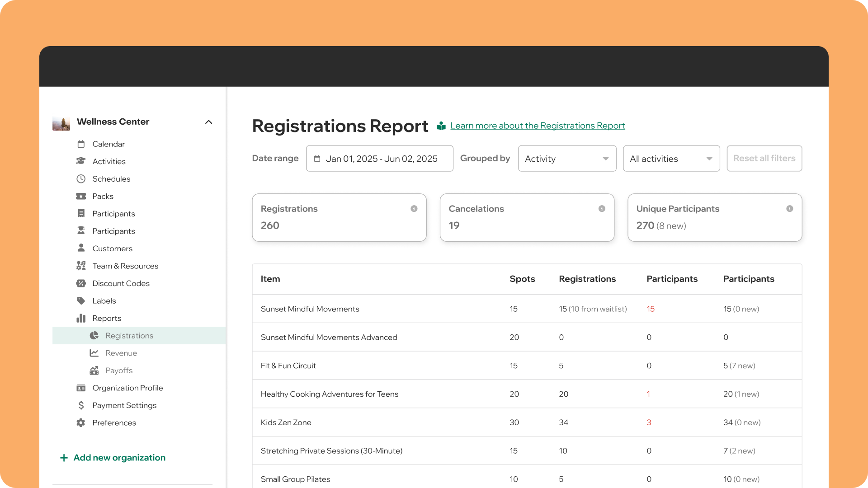Open the Grouped by Activity dropdown

(567, 159)
